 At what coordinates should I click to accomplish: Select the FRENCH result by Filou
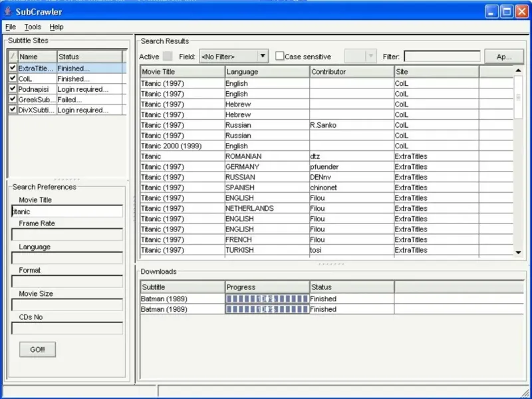click(x=327, y=239)
